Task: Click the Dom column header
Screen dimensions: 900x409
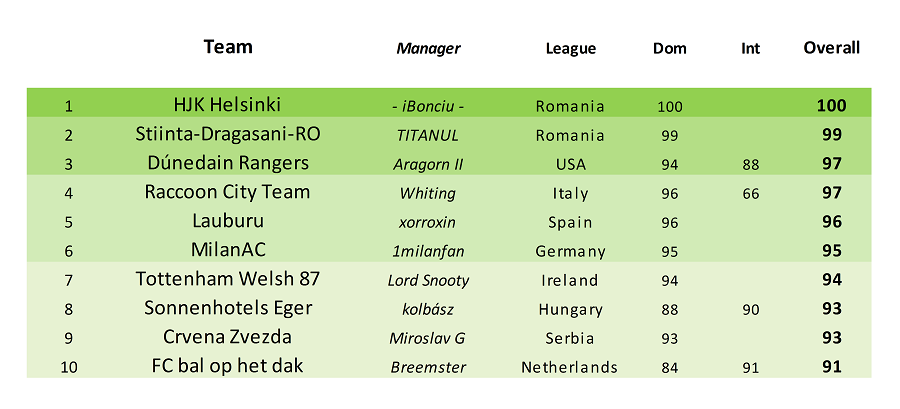Action: [x=670, y=49]
